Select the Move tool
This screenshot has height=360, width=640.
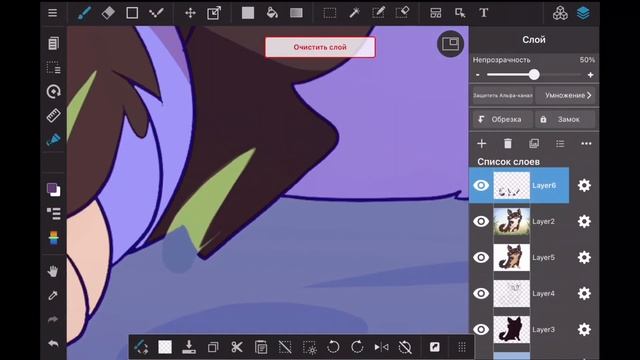[190, 13]
